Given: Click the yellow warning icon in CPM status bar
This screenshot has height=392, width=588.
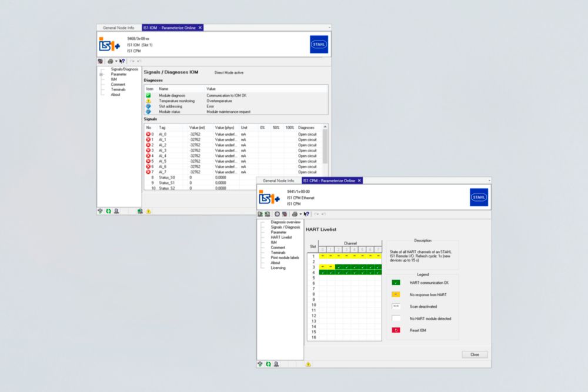Looking at the screenshot, I should (308, 364).
